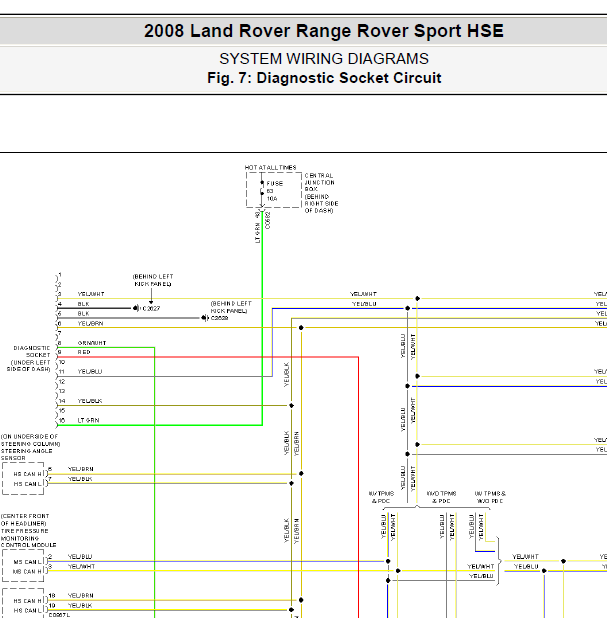Click 'BLK' label on socket pin 5
The width and height of the screenshot is (607, 618).
[84, 314]
